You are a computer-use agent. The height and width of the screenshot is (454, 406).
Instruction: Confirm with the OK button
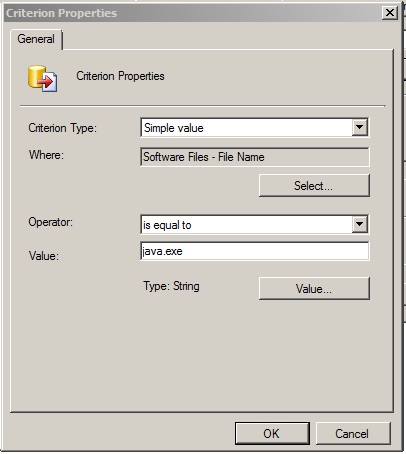pos(272,433)
